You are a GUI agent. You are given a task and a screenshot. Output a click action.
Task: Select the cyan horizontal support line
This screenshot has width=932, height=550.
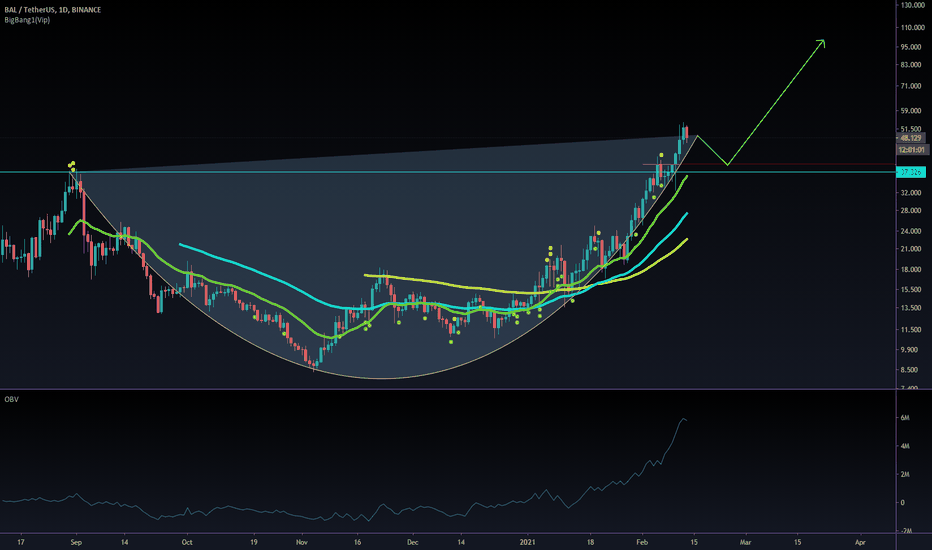[x=447, y=172]
